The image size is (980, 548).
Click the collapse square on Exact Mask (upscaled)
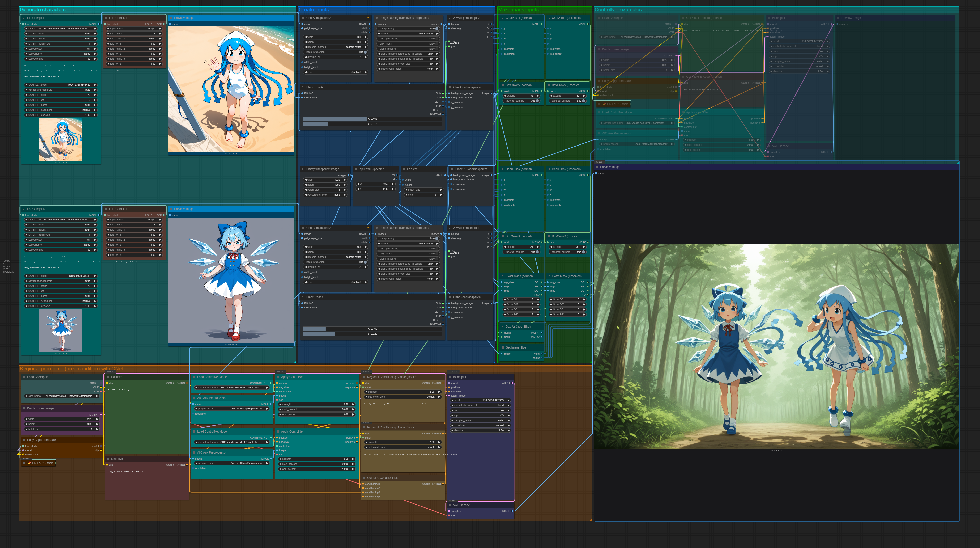point(549,276)
